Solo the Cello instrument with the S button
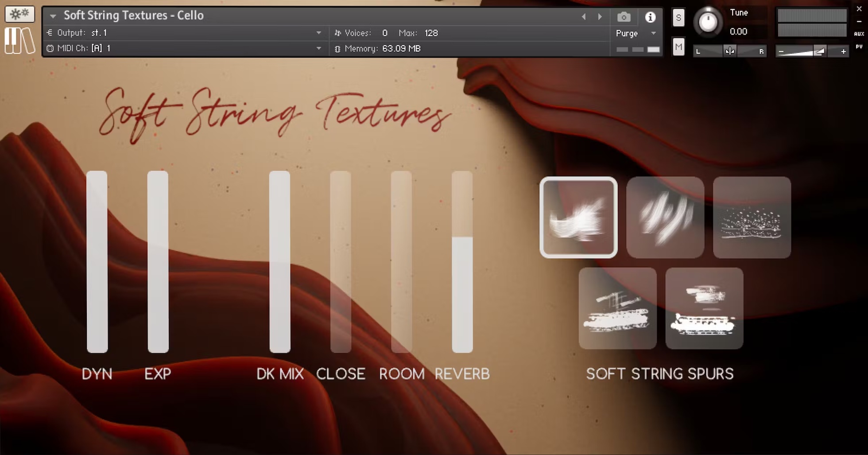This screenshot has width=868, height=455. [x=678, y=18]
